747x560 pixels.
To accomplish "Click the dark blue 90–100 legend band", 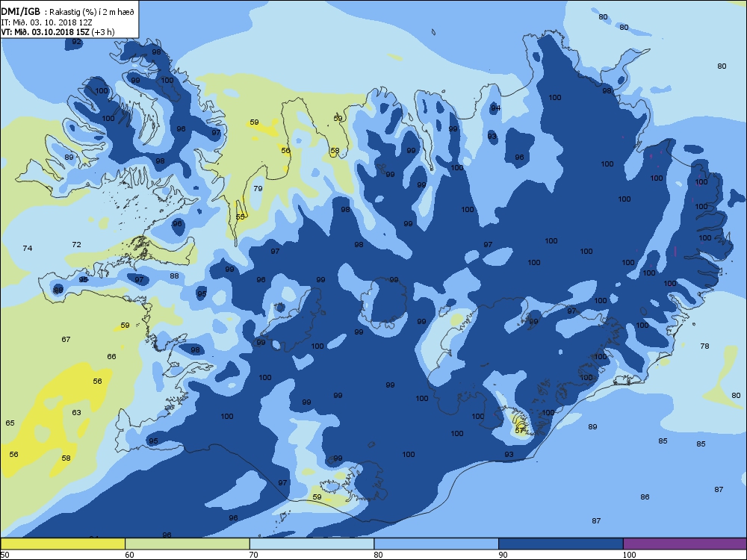I will (561, 544).
